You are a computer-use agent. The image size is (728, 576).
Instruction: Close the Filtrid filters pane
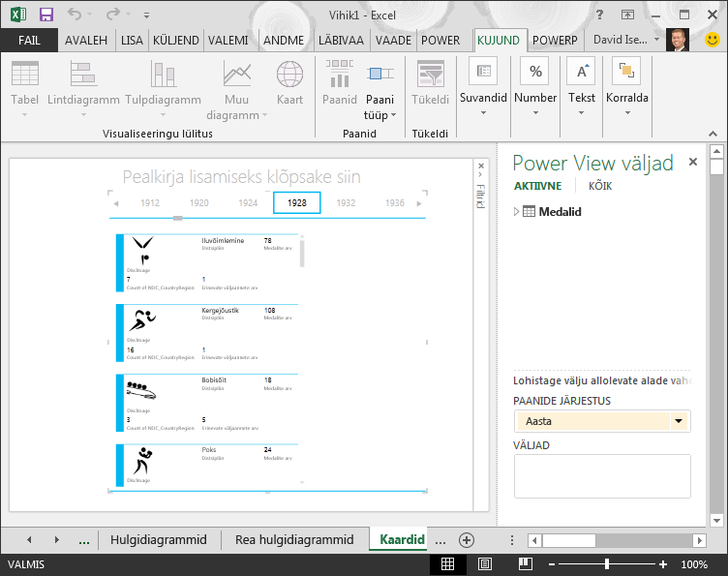point(481,166)
